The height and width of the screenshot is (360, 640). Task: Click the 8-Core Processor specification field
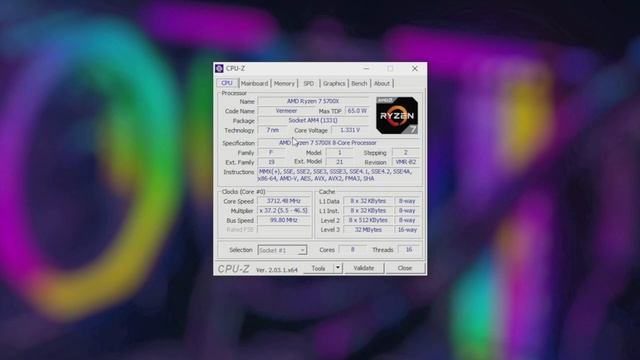pyautogui.click(x=339, y=143)
